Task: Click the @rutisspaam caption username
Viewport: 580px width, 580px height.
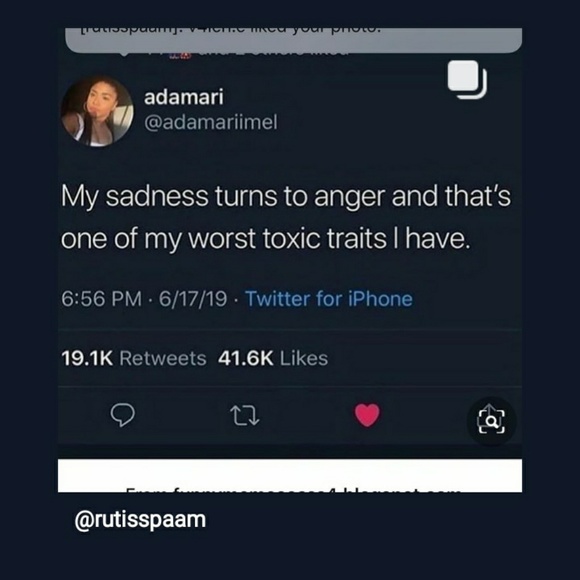Action: pos(140,520)
